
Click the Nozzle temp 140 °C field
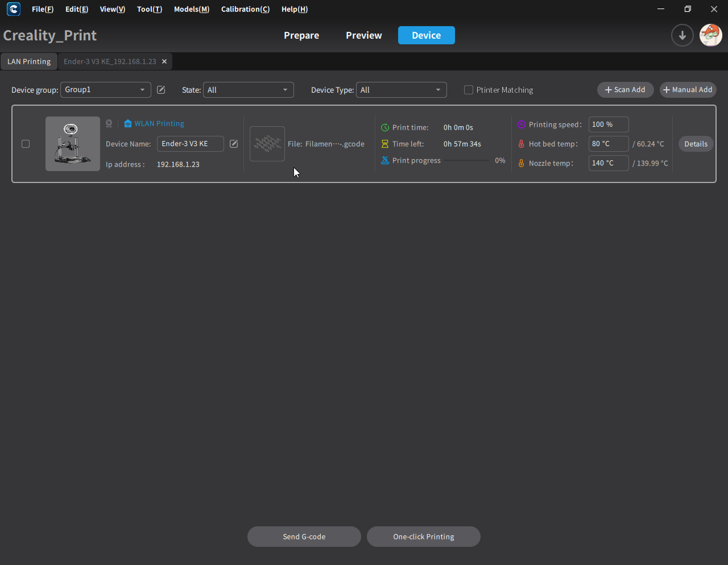coord(609,163)
